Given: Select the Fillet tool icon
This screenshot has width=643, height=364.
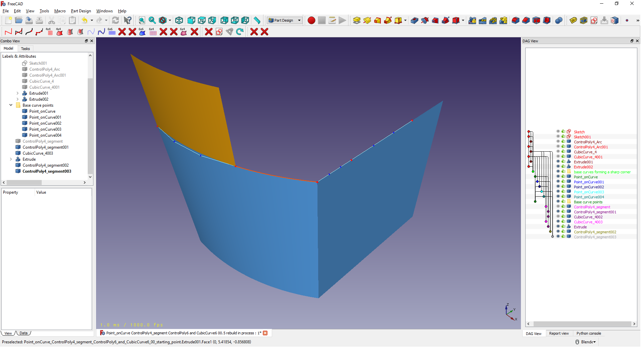Looking at the screenshot, I should pyautogui.click(x=515, y=21).
